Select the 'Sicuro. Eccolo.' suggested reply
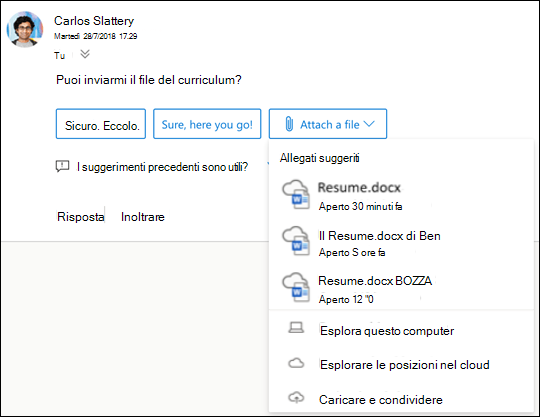 click(101, 124)
